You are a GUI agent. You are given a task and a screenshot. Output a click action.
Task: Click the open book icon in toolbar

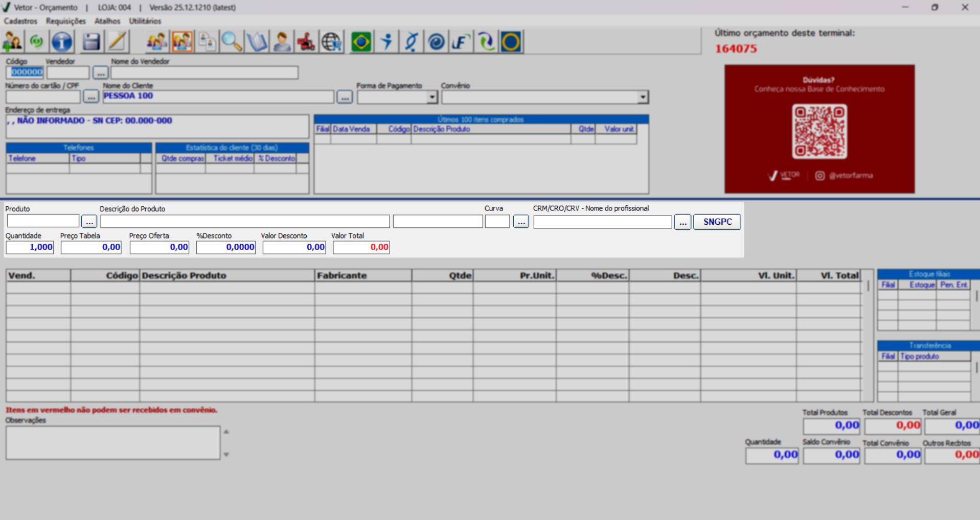point(257,42)
